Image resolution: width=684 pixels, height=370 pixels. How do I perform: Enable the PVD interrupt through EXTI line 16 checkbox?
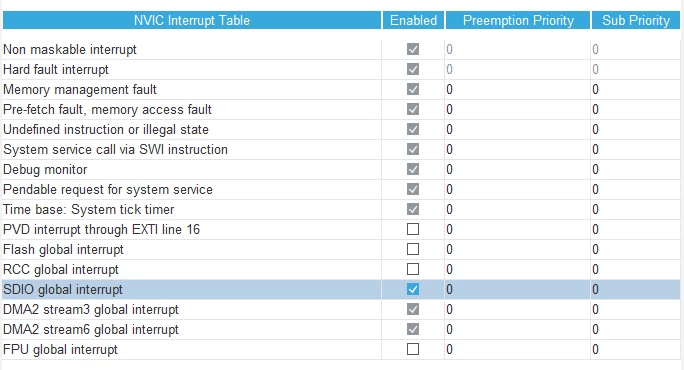coord(413,229)
